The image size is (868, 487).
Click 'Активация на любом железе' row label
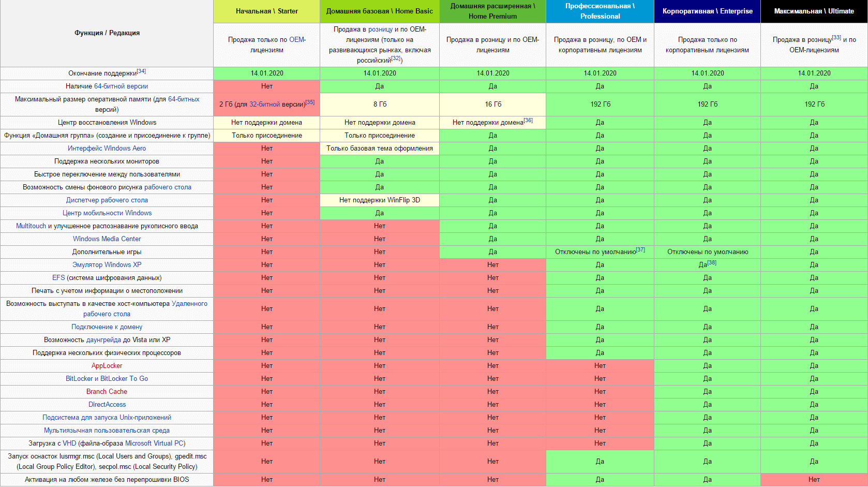(107, 479)
